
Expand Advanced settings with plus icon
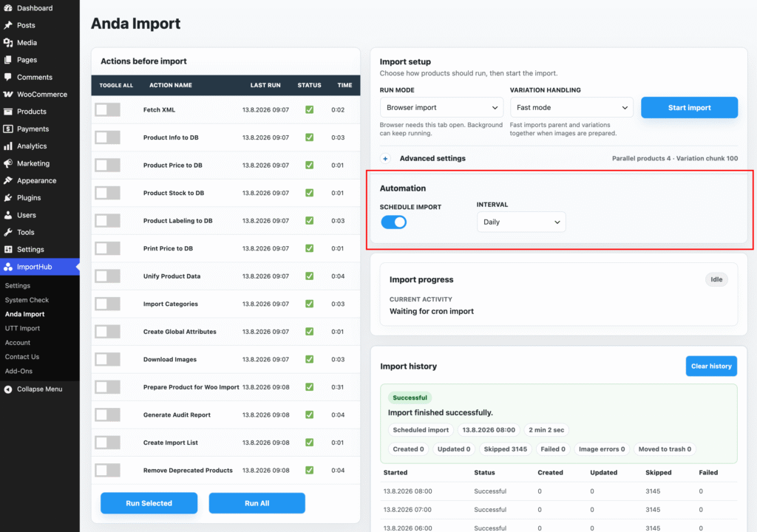(385, 158)
